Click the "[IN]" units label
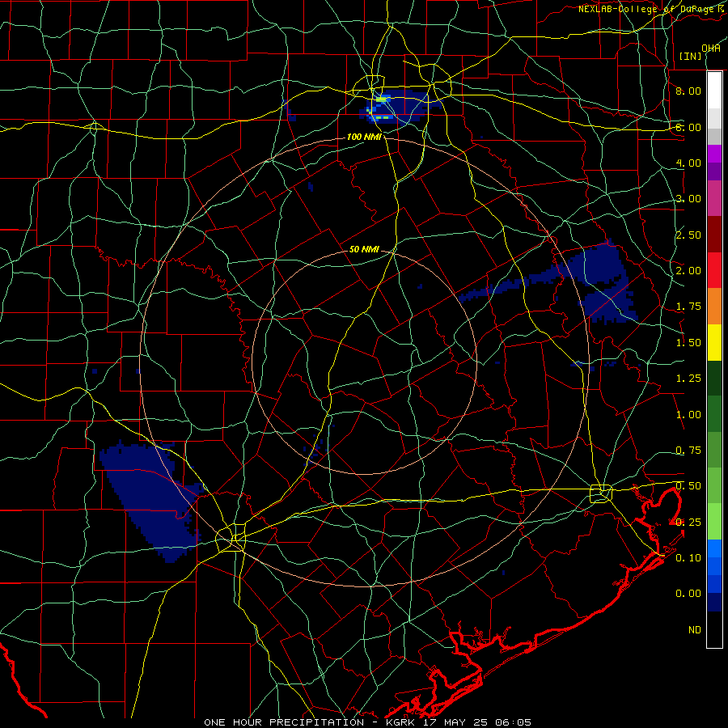 [691, 56]
